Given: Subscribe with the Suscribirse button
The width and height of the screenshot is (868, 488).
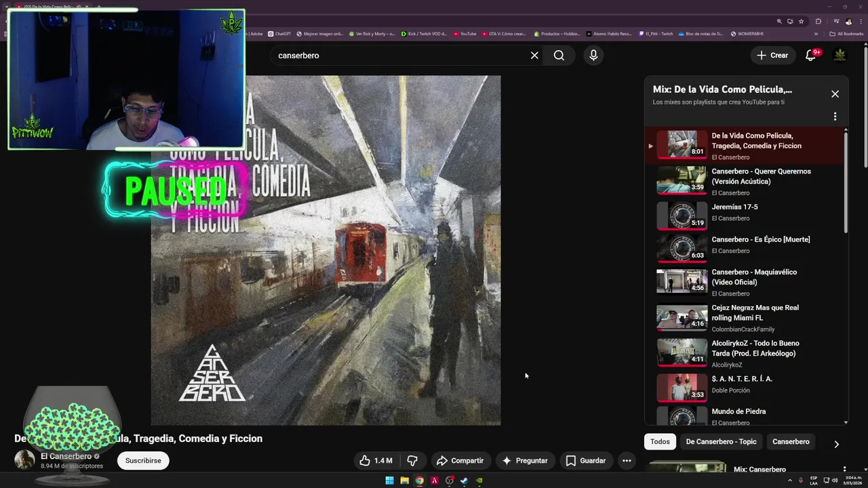Looking at the screenshot, I should (143, 461).
